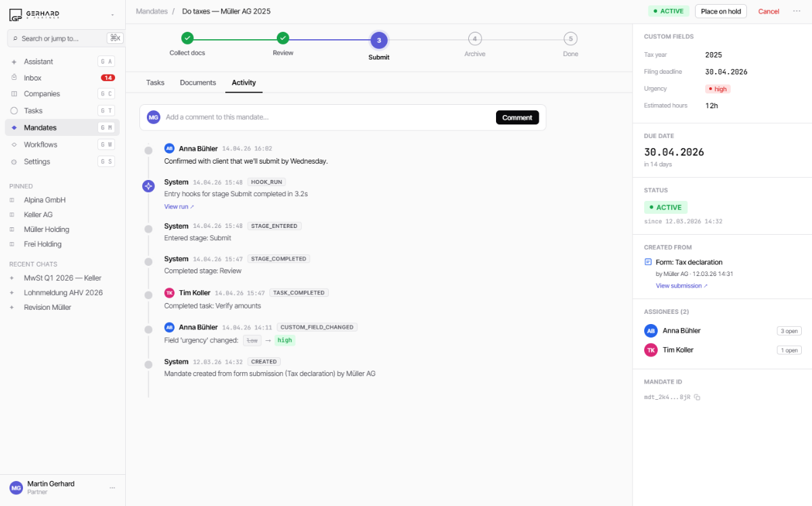Viewport: 812px width, 506px height.
Task: Select the stage 4 Archive step
Action: tap(475, 39)
